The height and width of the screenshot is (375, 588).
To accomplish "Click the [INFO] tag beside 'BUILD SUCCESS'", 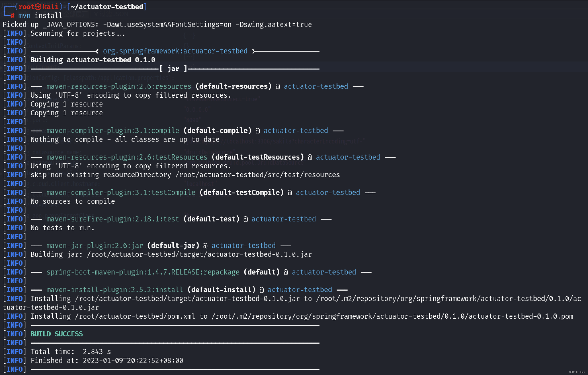I will tap(14, 334).
